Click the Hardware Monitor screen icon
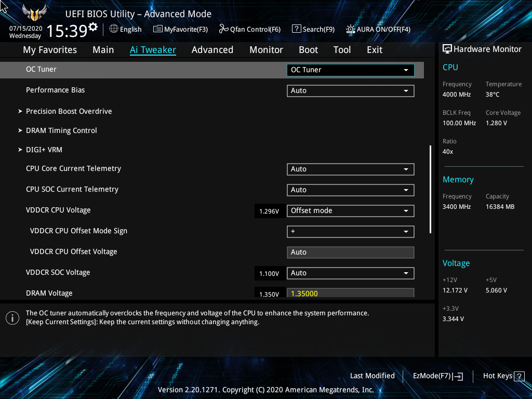This screenshot has width=532, height=399. (x=447, y=49)
